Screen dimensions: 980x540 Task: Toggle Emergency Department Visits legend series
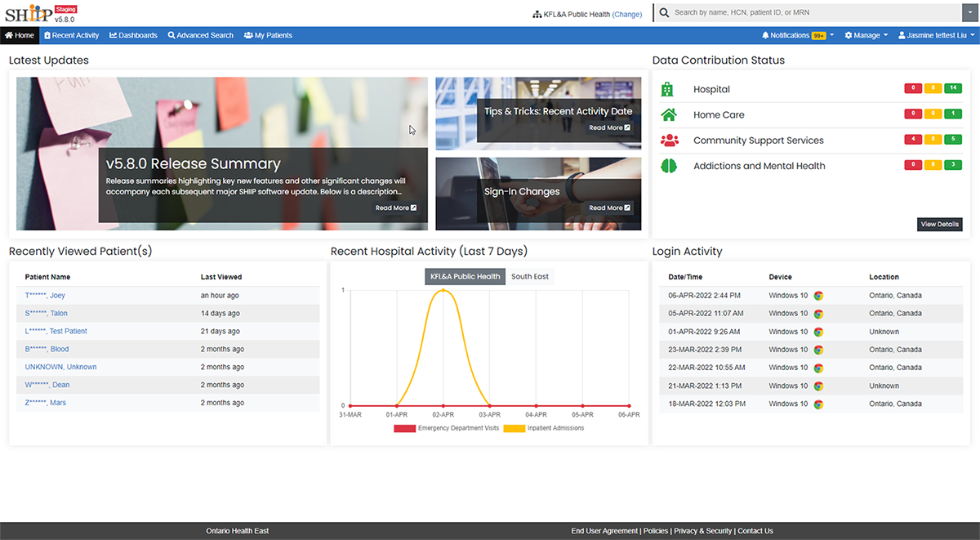[x=446, y=428]
